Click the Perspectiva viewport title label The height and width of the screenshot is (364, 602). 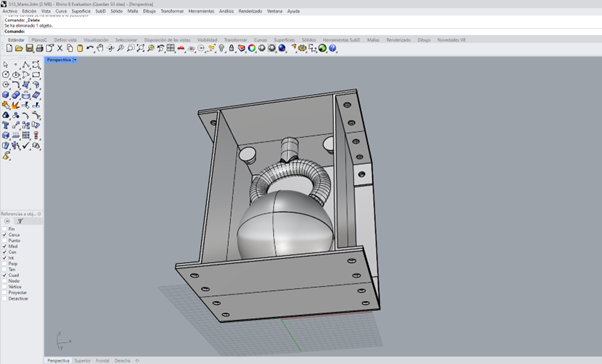point(59,60)
